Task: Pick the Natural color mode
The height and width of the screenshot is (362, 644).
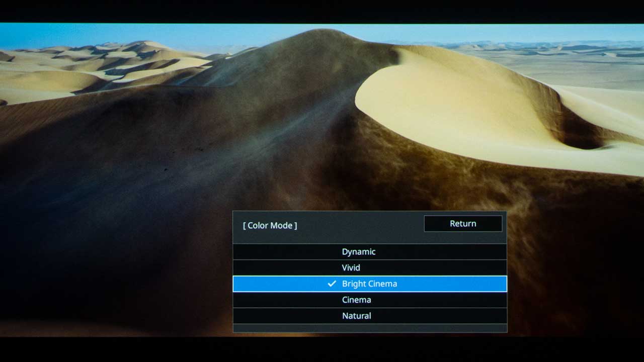Action: 356,316
